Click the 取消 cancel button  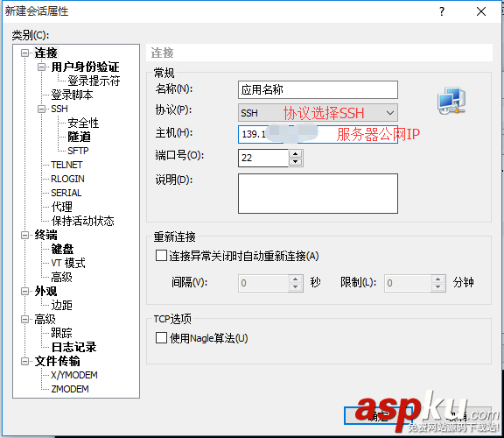pos(457,416)
